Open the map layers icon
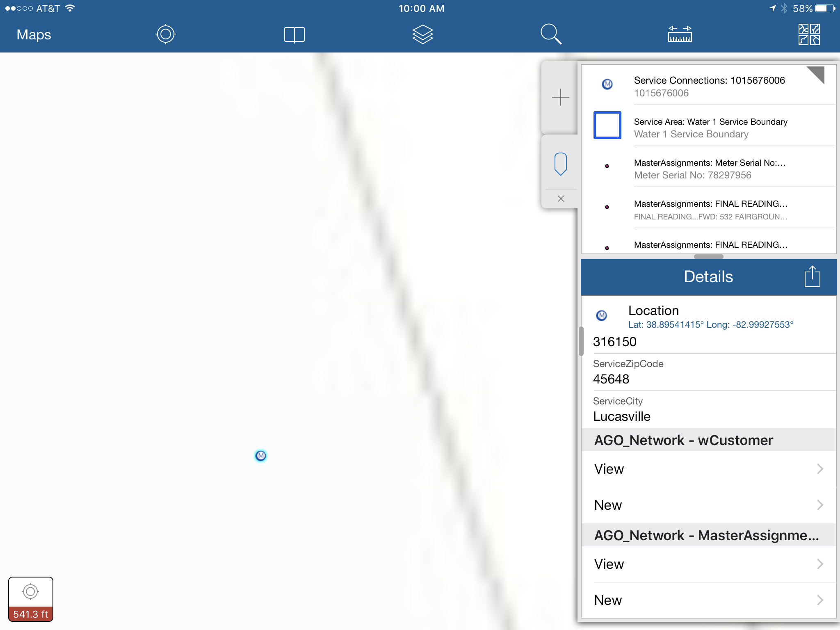Viewport: 840px width, 630px height. pyautogui.click(x=423, y=34)
